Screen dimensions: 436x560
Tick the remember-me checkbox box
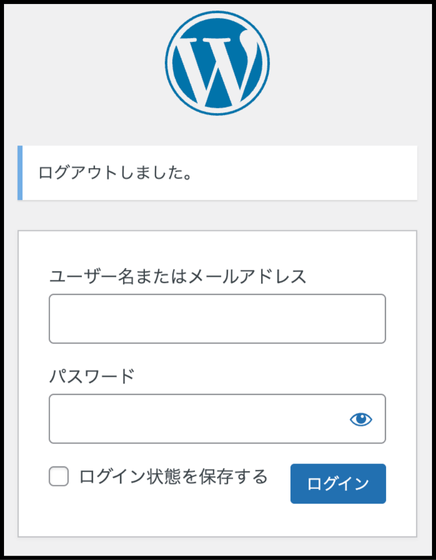[x=59, y=476]
